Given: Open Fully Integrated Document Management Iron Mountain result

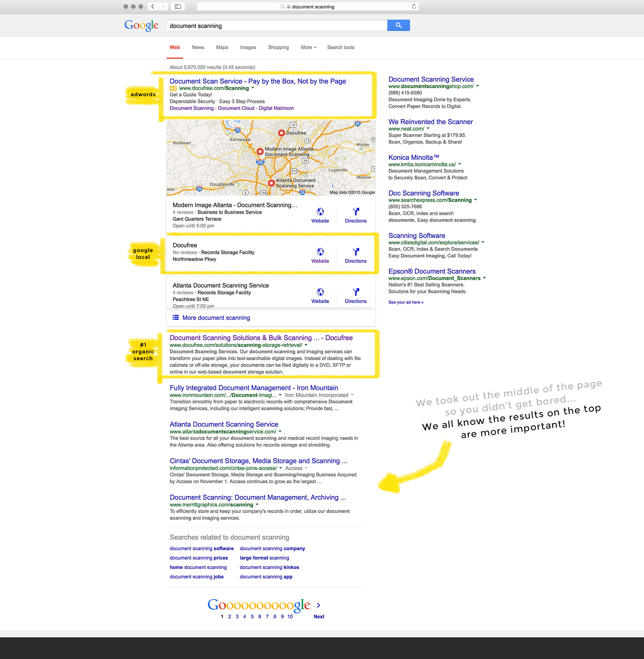Looking at the screenshot, I should coord(254,388).
